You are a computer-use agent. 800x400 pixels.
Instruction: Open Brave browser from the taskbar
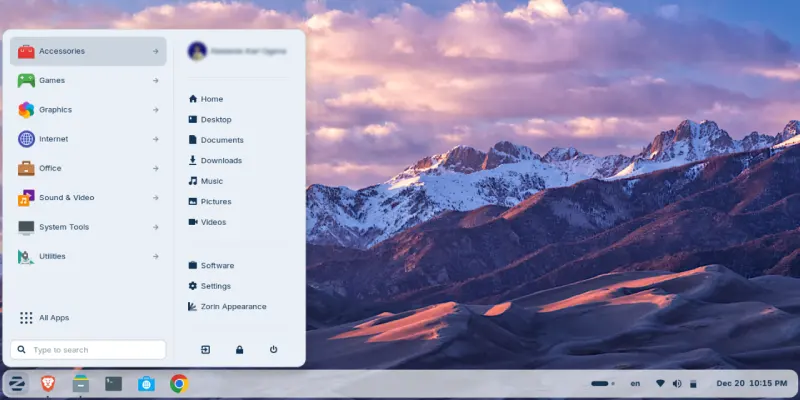[x=48, y=383]
